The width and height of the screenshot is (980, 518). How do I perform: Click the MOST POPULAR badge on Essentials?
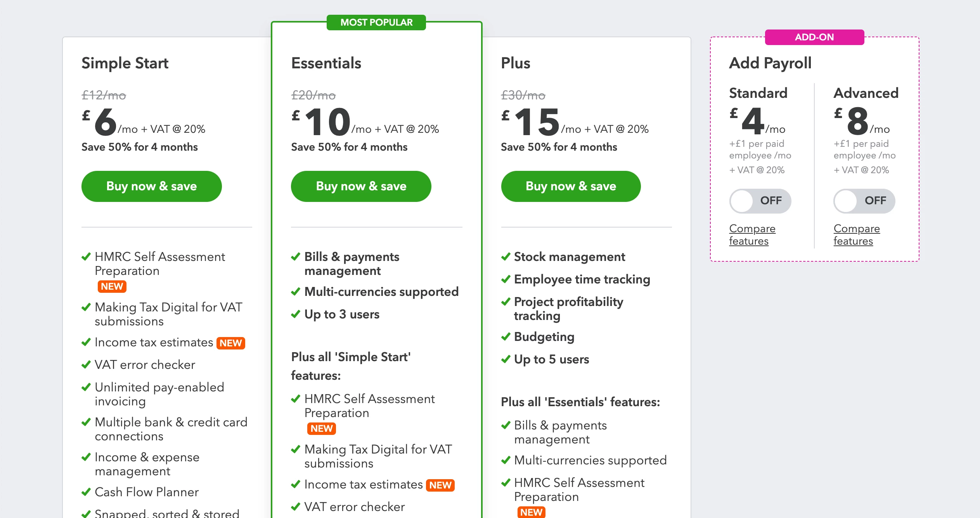click(x=376, y=23)
